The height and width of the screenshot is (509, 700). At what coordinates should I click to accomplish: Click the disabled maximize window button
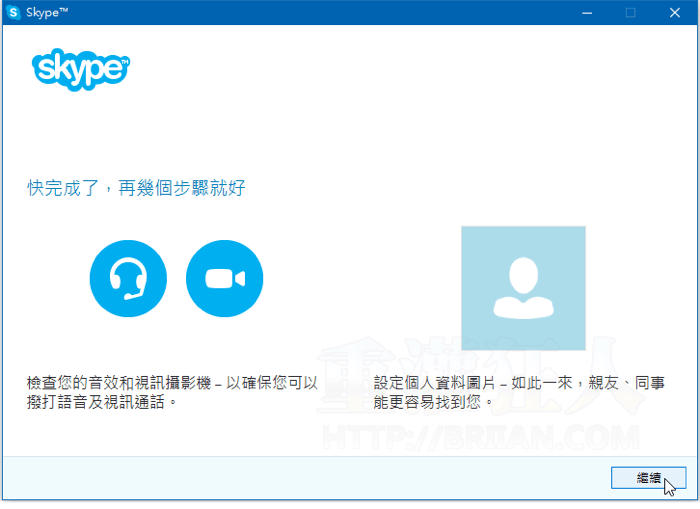tap(630, 12)
